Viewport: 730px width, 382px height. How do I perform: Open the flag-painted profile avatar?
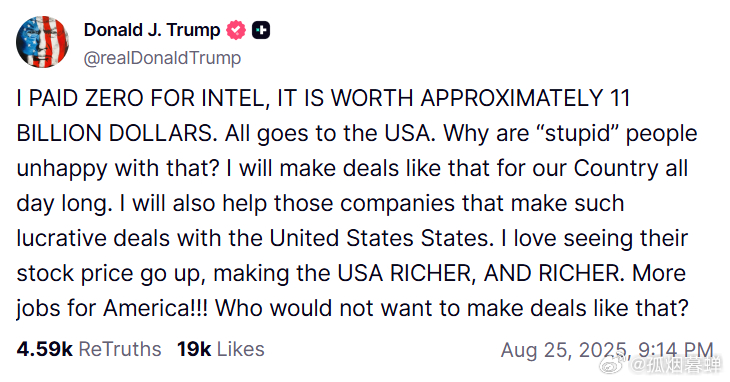click(42, 42)
